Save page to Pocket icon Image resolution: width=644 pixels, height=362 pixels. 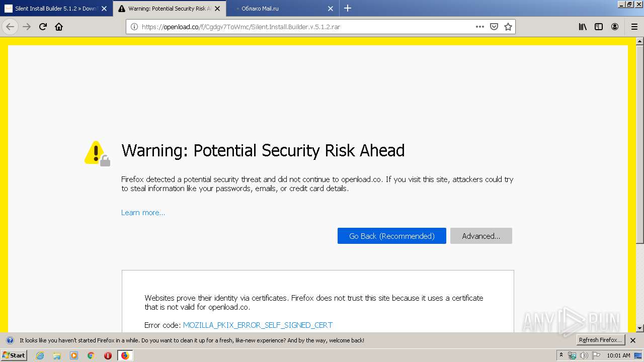(494, 27)
